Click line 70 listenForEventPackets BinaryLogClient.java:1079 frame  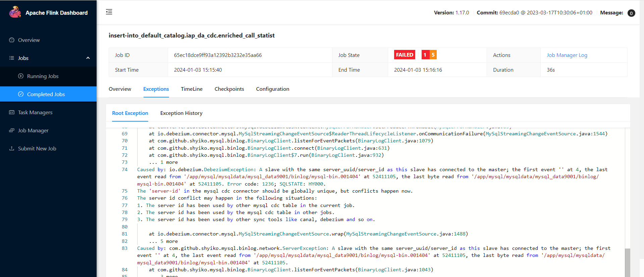pyautogui.click(x=291, y=141)
